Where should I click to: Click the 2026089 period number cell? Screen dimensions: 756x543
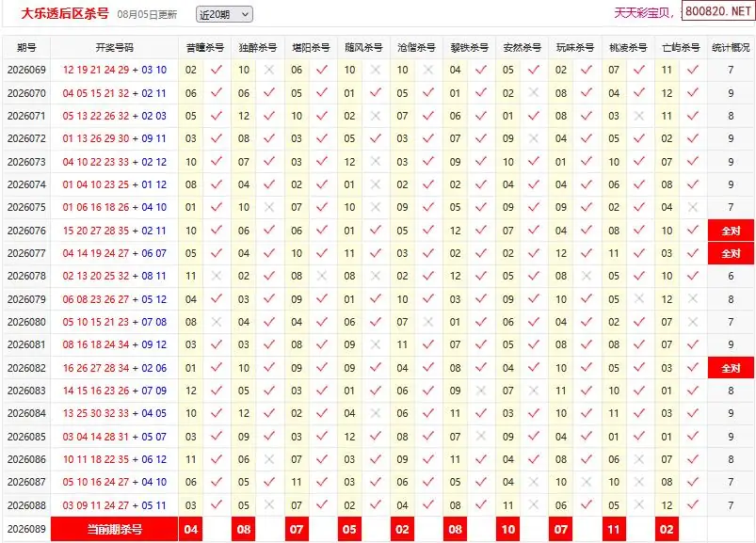coord(26,529)
